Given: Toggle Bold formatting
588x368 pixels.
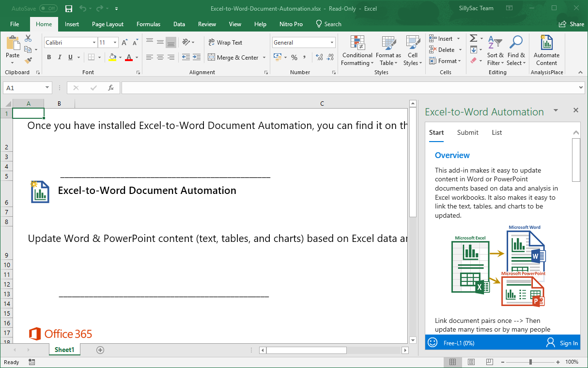Looking at the screenshot, I should [x=49, y=57].
